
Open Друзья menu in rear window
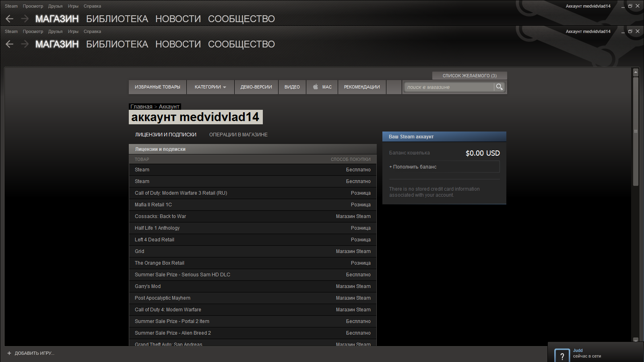pos(55,6)
